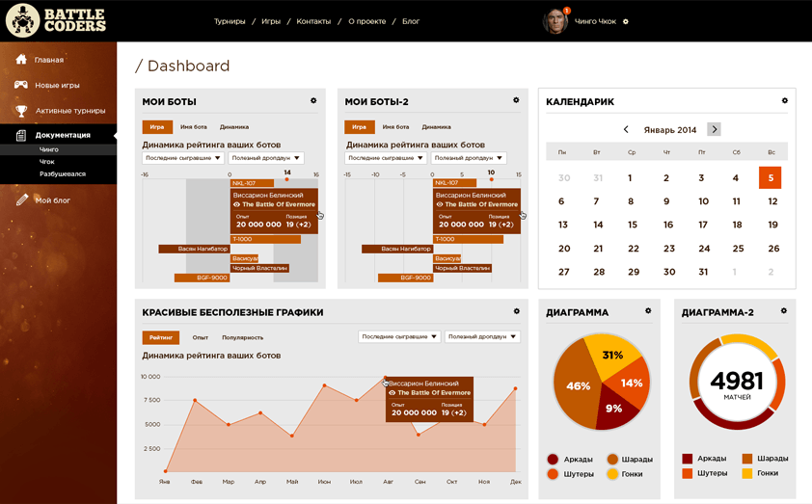This screenshot has height=504, width=812.
Task: Select Имя бота tab in Мои боты
Action: [193, 127]
